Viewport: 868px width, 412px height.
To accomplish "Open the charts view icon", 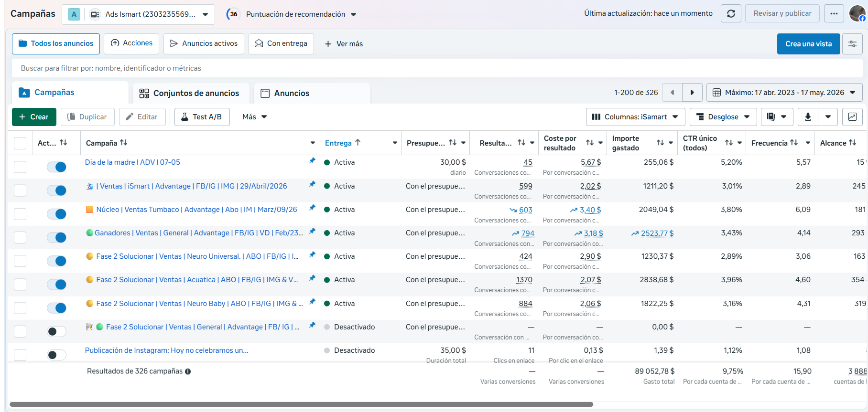I will 852,117.
